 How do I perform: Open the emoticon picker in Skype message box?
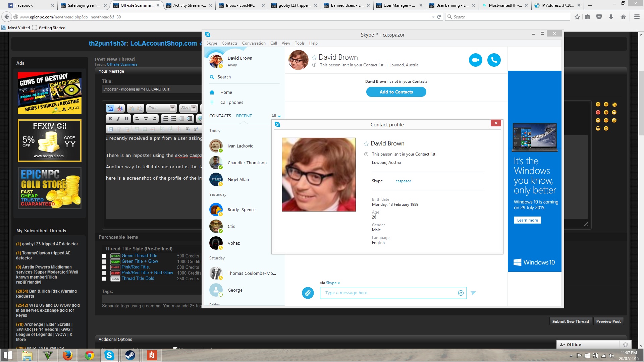[x=461, y=293]
